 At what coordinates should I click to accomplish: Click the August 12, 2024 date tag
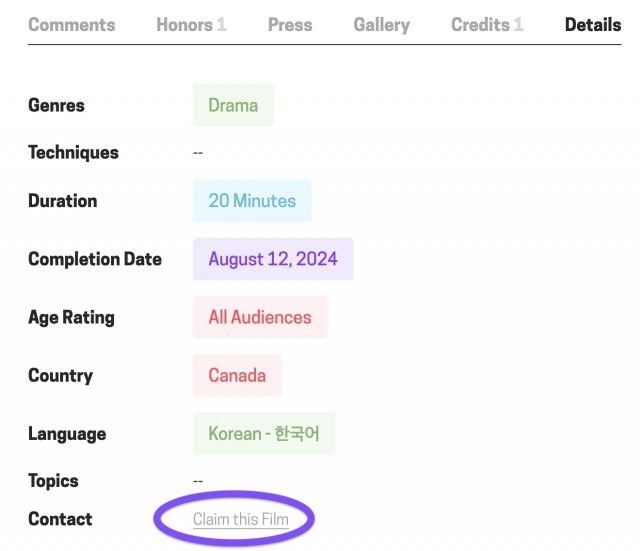tap(273, 259)
